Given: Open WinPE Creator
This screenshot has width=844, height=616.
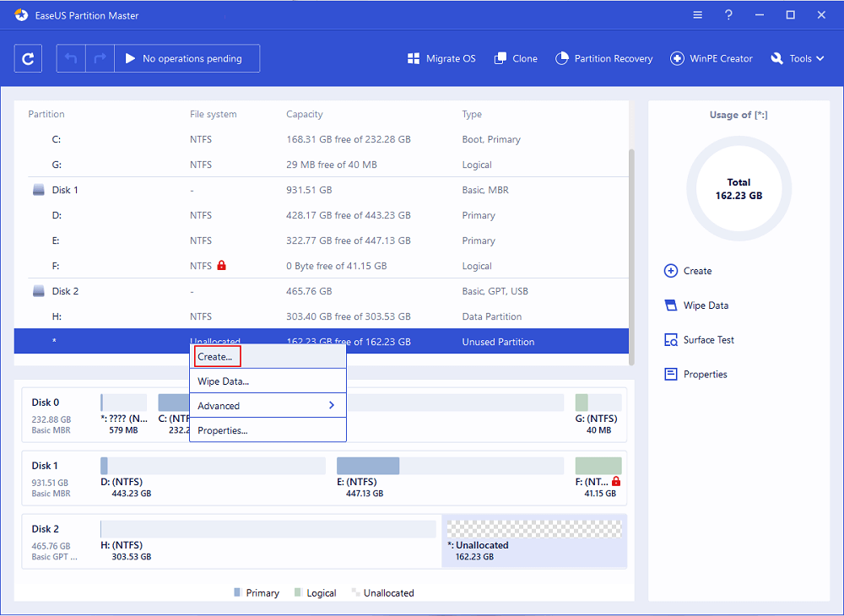Looking at the screenshot, I should pyautogui.click(x=711, y=58).
